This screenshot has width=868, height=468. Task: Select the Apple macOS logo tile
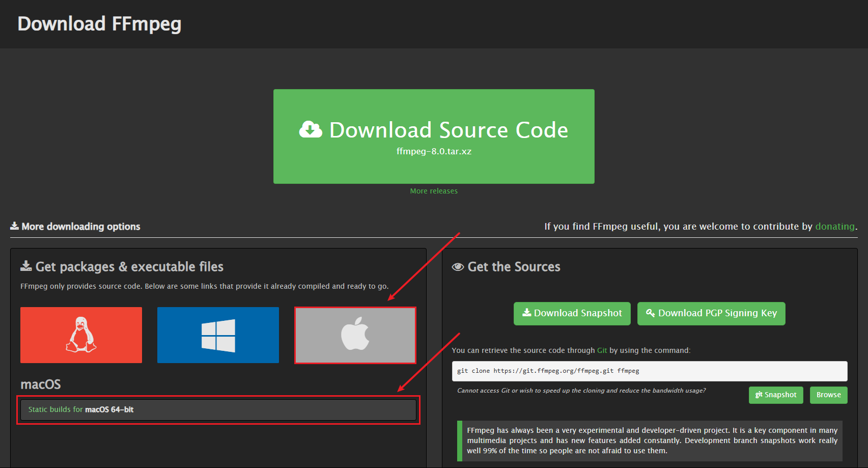pyautogui.click(x=355, y=335)
